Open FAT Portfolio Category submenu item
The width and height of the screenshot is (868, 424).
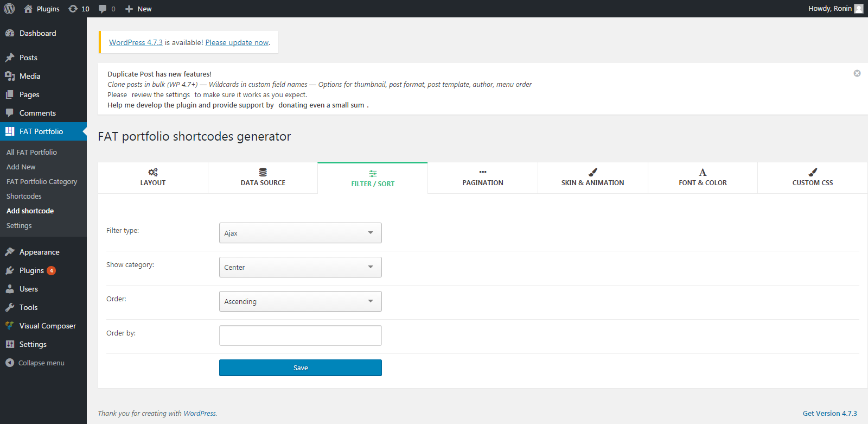point(42,181)
